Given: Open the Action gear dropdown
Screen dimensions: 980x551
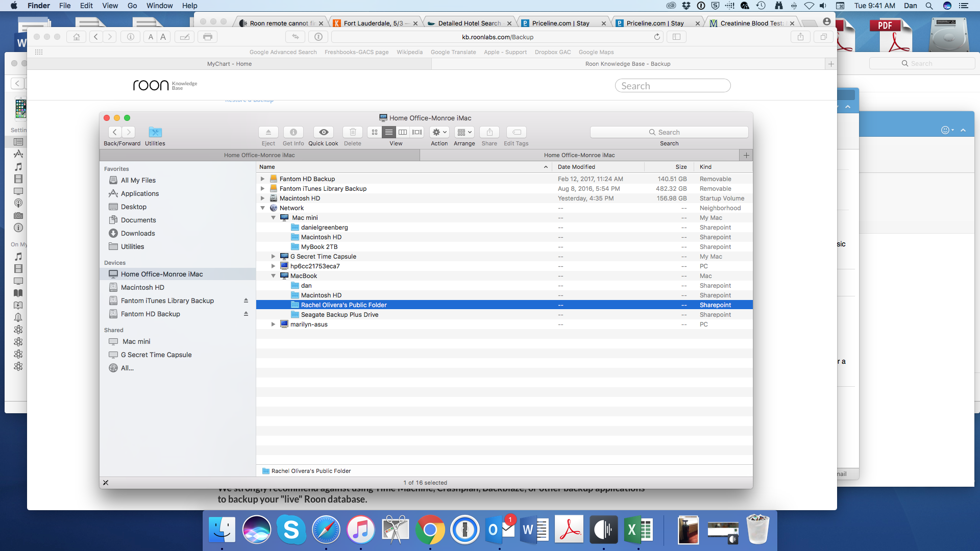Looking at the screenshot, I should [439, 132].
